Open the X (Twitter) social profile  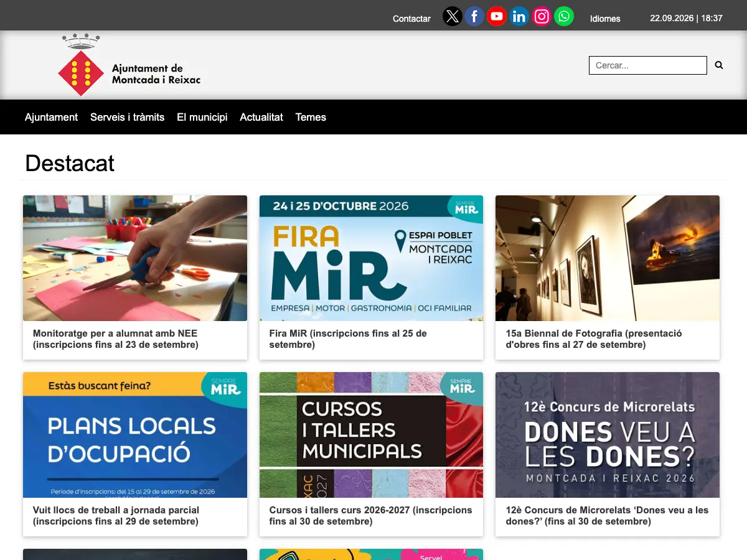(x=453, y=16)
